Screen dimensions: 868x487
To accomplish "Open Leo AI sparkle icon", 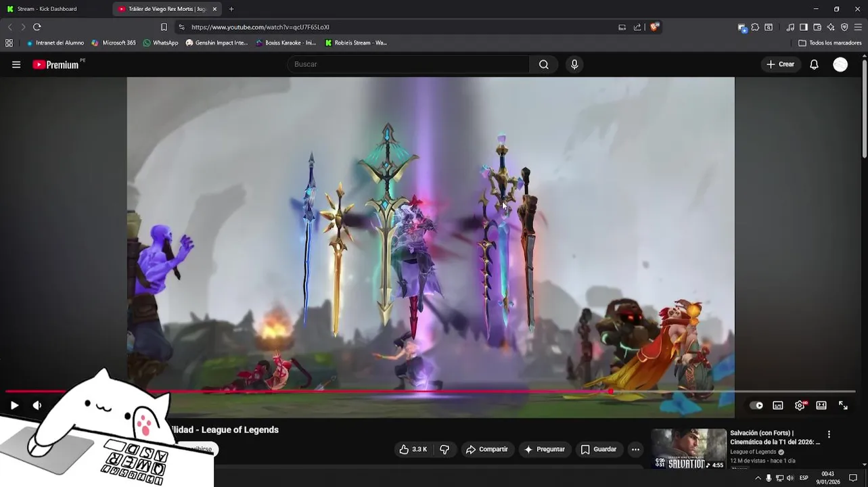I will coord(831,27).
